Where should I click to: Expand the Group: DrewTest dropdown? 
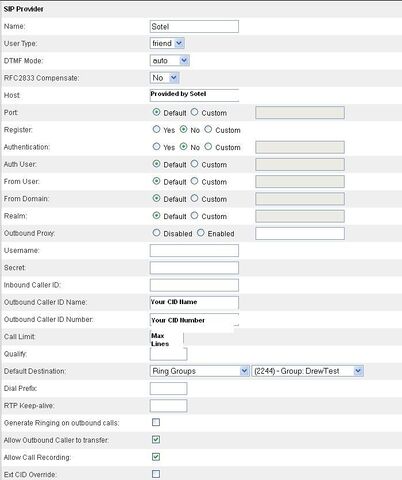click(308, 371)
